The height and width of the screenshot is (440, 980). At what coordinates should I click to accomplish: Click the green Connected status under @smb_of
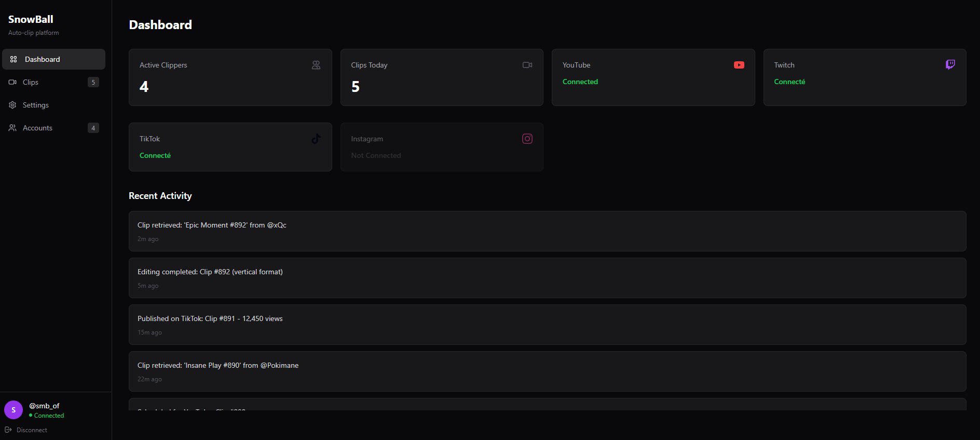coord(47,416)
